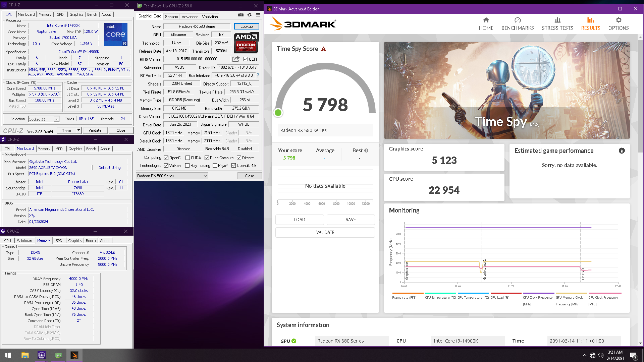
Task: Open File Explorer from the taskbar
Action: pyautogui.click(x=25, y=355)
